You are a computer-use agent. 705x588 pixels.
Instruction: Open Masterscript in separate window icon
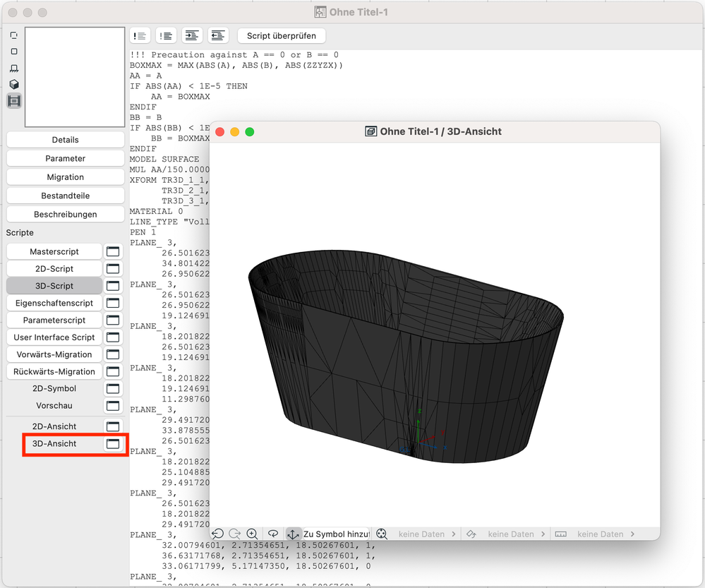click(113, 251)
